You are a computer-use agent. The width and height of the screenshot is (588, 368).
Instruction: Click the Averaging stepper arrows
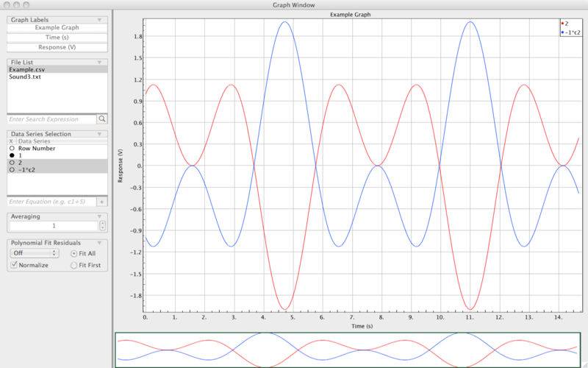[x=102, y=226]
